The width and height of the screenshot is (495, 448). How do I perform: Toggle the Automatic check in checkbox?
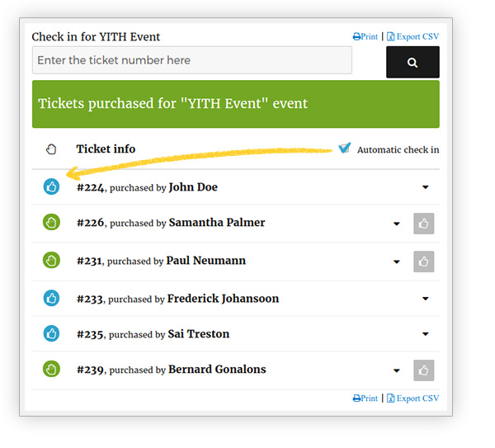point(344,149)
